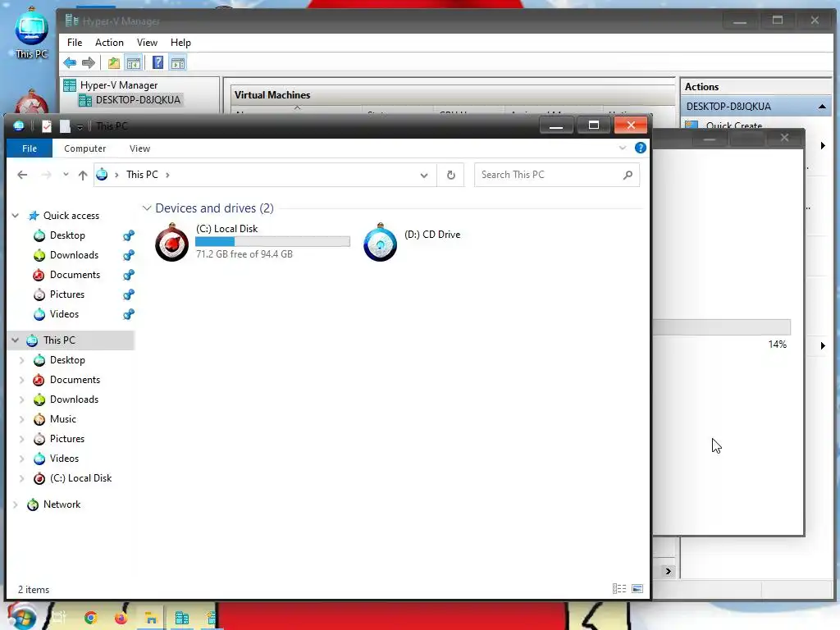Select the (C:) Local Disk drive icon

coord(171,242)
